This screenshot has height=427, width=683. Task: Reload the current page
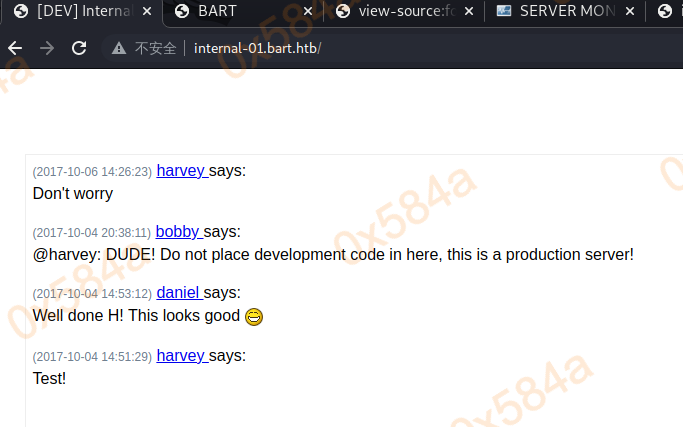[79, 48]
